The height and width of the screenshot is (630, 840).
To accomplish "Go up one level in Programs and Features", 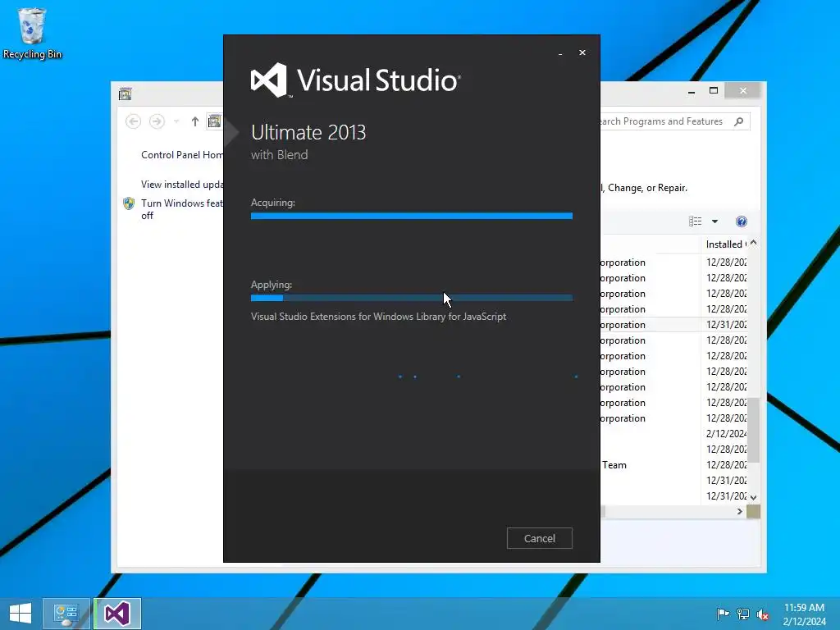I will click(195, 121).
